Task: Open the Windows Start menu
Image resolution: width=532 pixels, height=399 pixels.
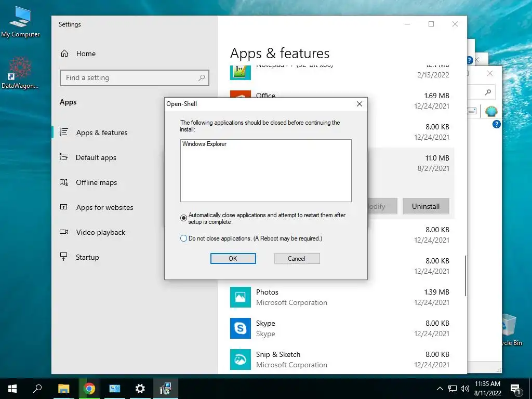Action: [12, 389]
